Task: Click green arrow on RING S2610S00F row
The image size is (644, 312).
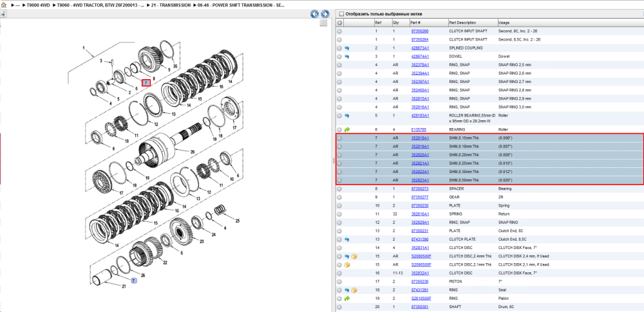Action: 347,298
